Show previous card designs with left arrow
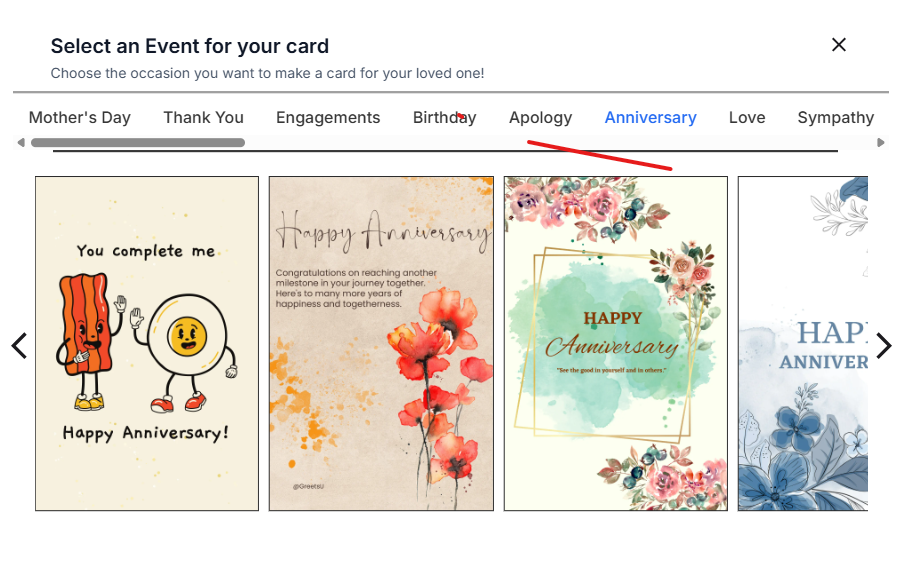This screenshot has height=572, width=903. coord(19,346)
